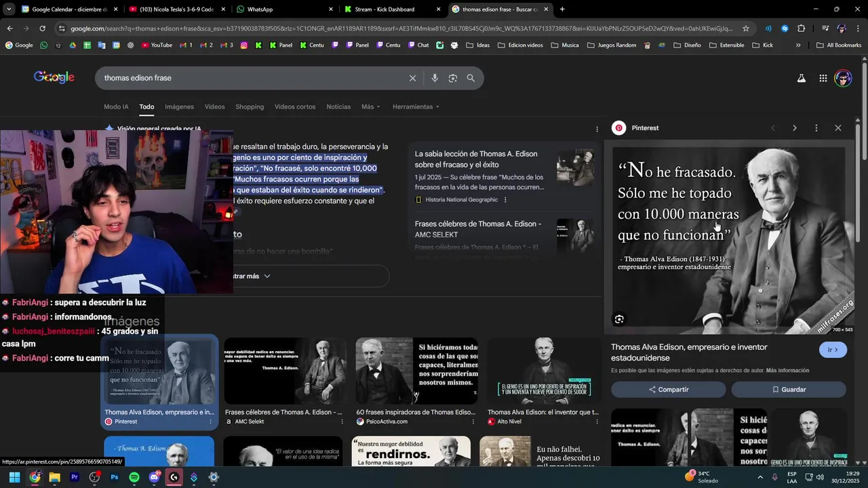Show next image in preview panel
Screen dimensions: 868x488
[x=794, y=128]
